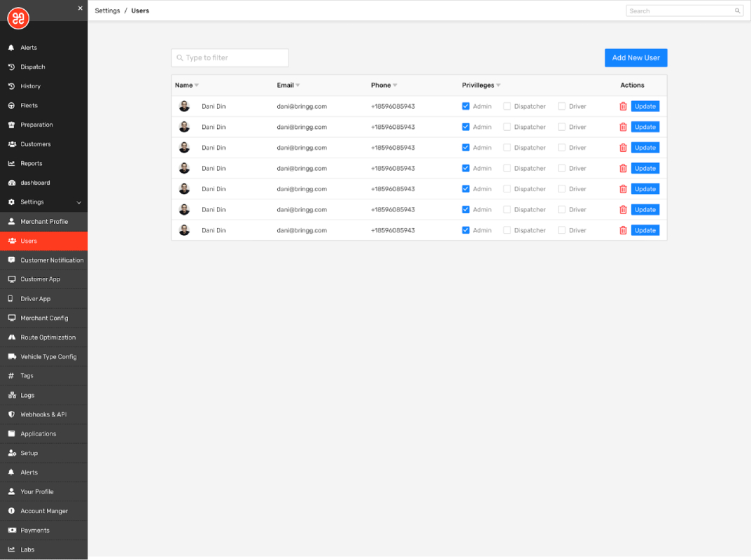751x560 pixels.
Task: Check Dispatcher in the sixth user row
Action: [507, 209]
